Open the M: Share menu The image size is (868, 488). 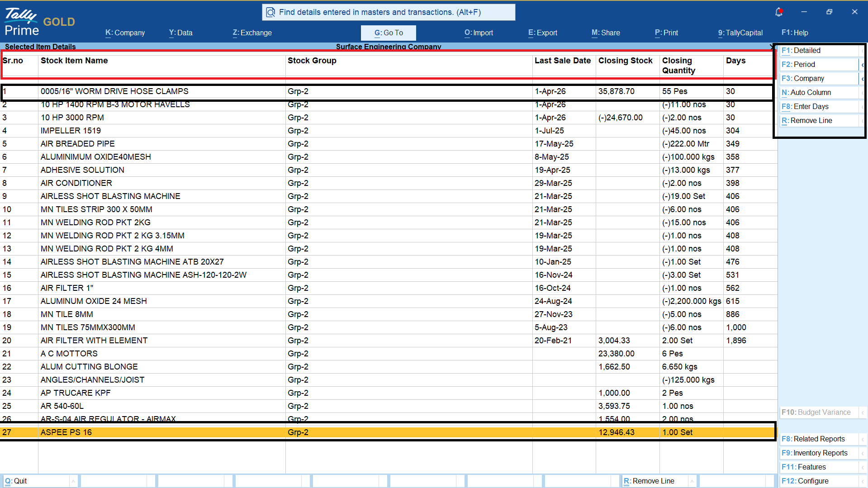click(x=606, y=33)
